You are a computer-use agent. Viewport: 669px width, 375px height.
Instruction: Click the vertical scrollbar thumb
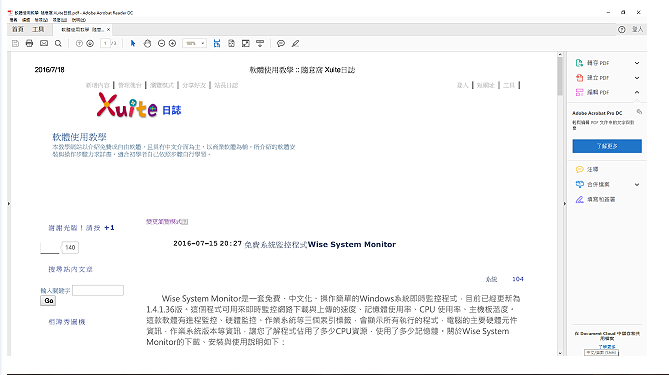560,76
